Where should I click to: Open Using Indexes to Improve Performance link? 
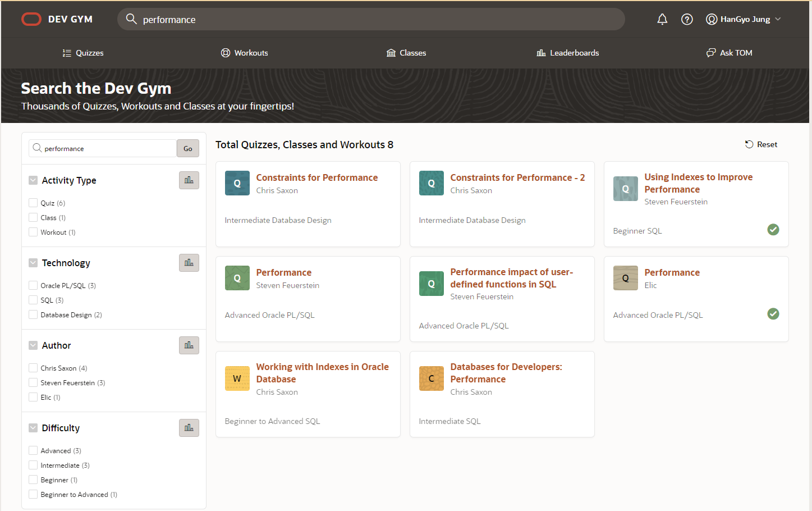699,183
